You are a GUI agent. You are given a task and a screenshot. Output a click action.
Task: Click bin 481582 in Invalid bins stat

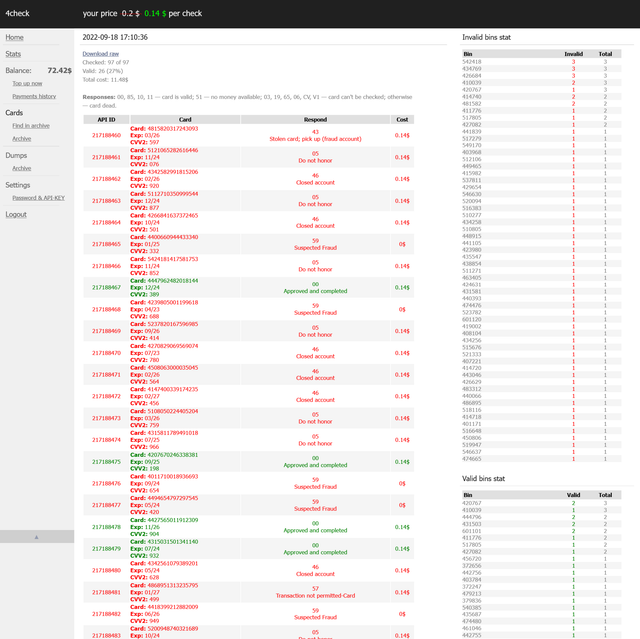coord(471,104)
